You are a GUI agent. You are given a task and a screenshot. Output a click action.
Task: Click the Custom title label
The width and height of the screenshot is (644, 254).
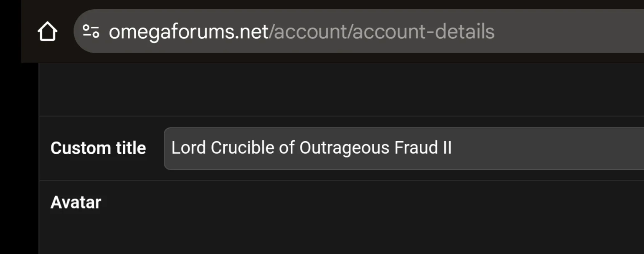pos(98,148)
